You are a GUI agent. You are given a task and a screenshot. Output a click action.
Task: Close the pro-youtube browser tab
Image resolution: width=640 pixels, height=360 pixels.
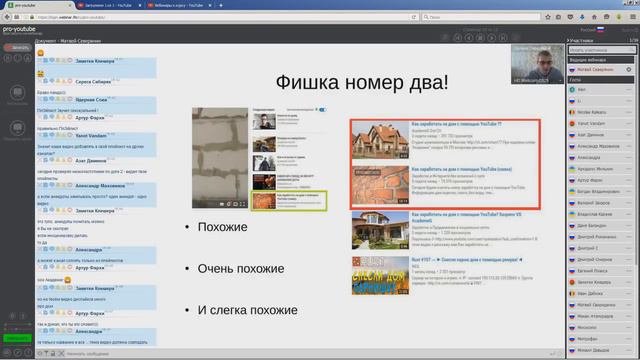(70, 5)
